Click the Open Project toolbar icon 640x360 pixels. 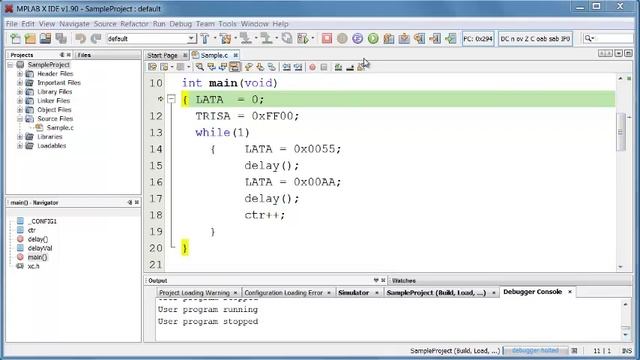[45, 39]
